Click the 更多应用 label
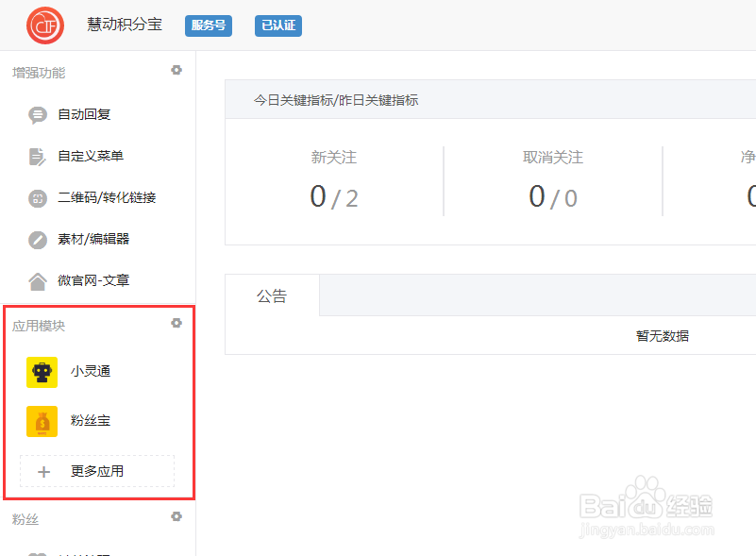The width and height of the screenshot is (756, 556). tap(97, 471)
